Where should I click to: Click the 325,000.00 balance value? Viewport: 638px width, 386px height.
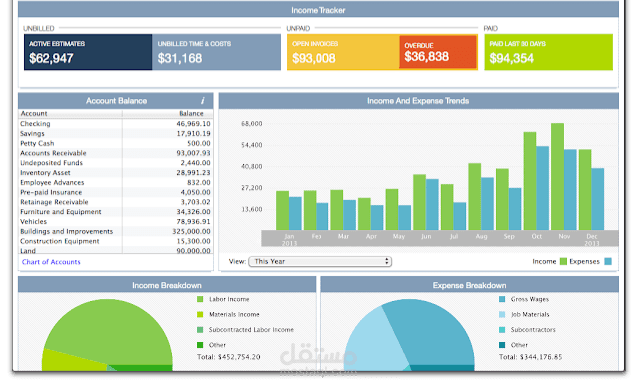coord(191,231)
